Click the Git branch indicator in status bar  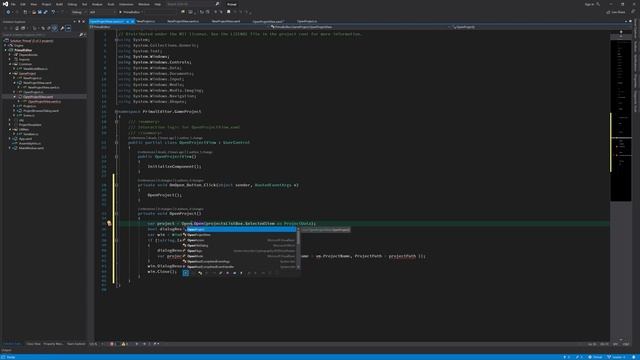tap(616, 357)
